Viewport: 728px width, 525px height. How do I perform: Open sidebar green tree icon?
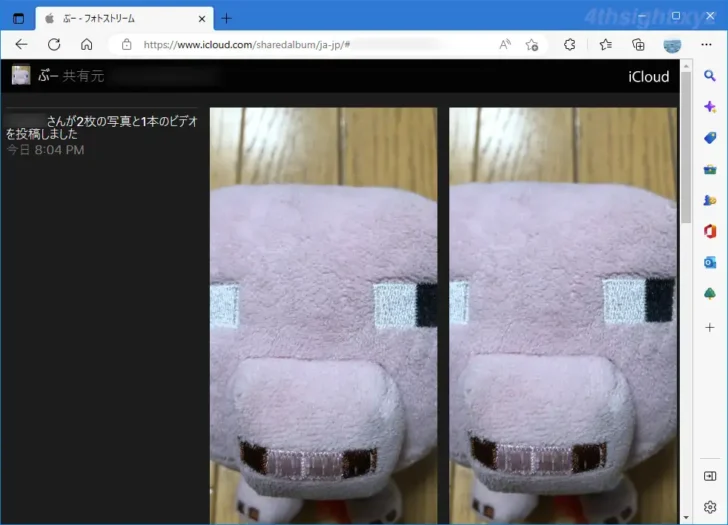pos(709,293)
